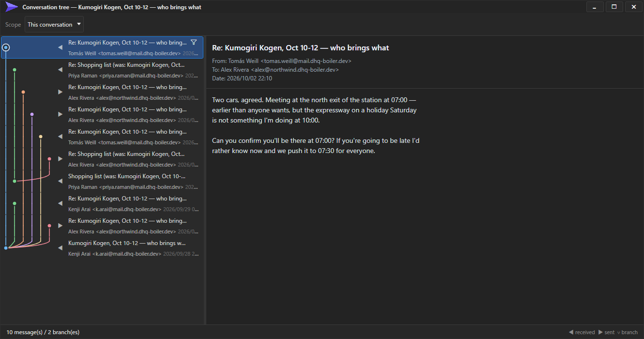Click the orange node in the conversation graph
This screenshot has width=644, height=339.
(23, 92)
